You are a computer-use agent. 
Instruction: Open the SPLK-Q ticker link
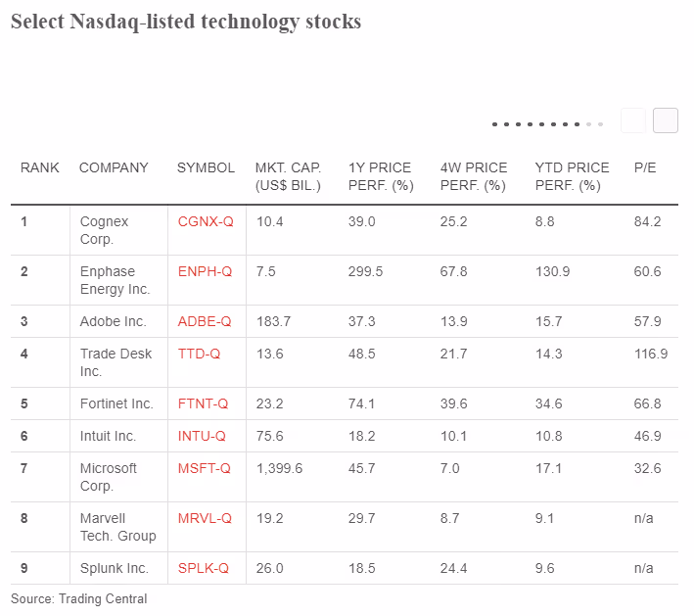point(204,569)
